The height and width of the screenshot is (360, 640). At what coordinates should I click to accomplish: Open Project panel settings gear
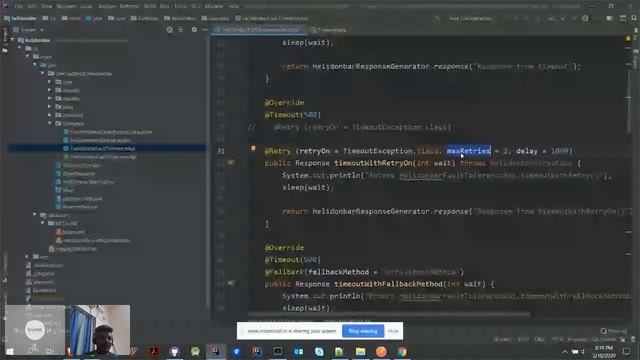(x=194, y=30)
